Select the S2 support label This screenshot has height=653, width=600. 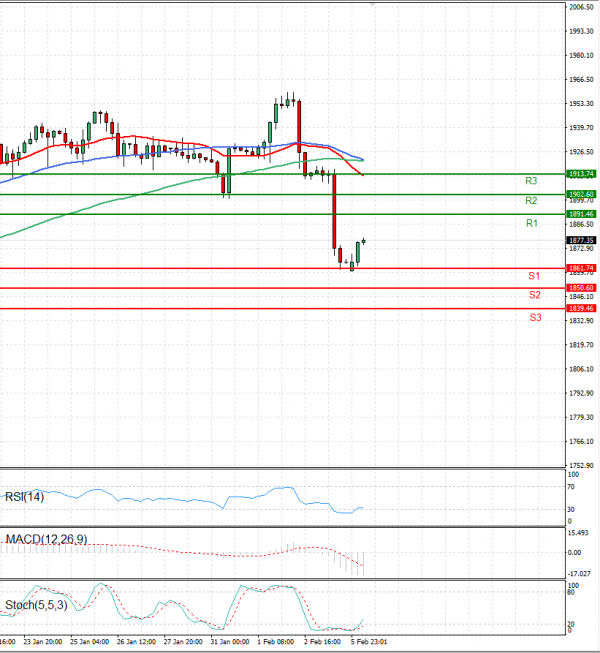pyautogui.click(x=535, y=295)
